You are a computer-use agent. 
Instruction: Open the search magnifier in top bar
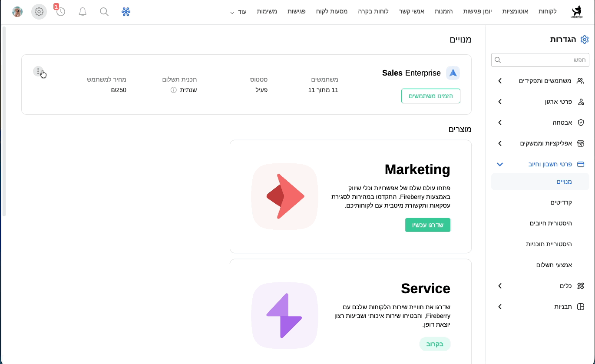tap(104, 12)
